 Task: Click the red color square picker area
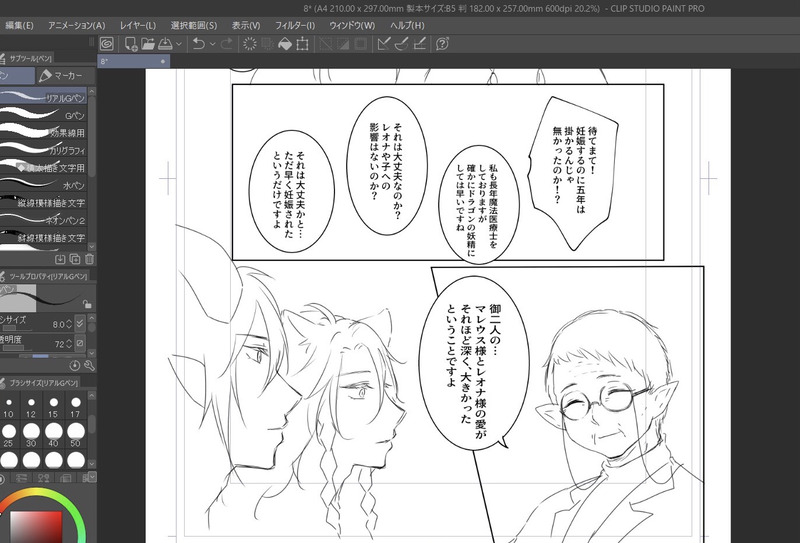point(36,527)
